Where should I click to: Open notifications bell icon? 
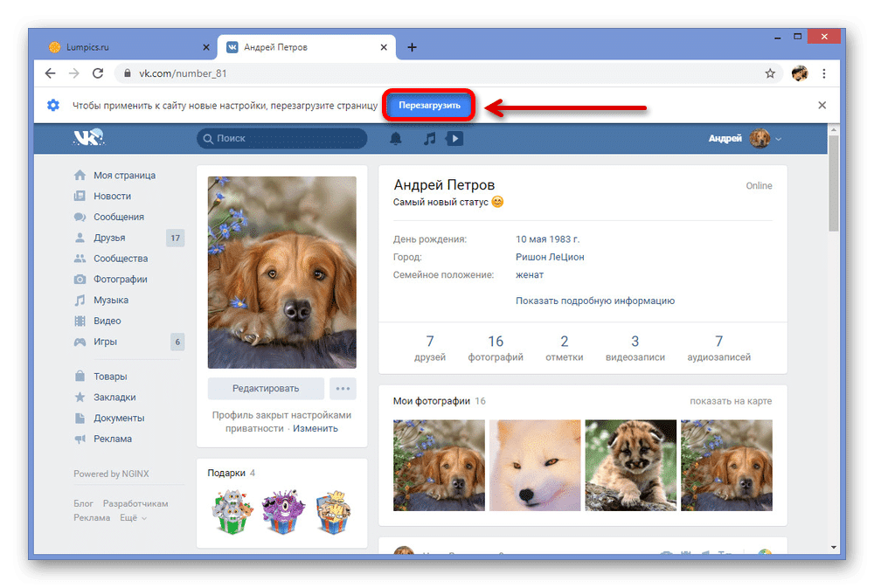pyautogui.click(x=396, y=139)
